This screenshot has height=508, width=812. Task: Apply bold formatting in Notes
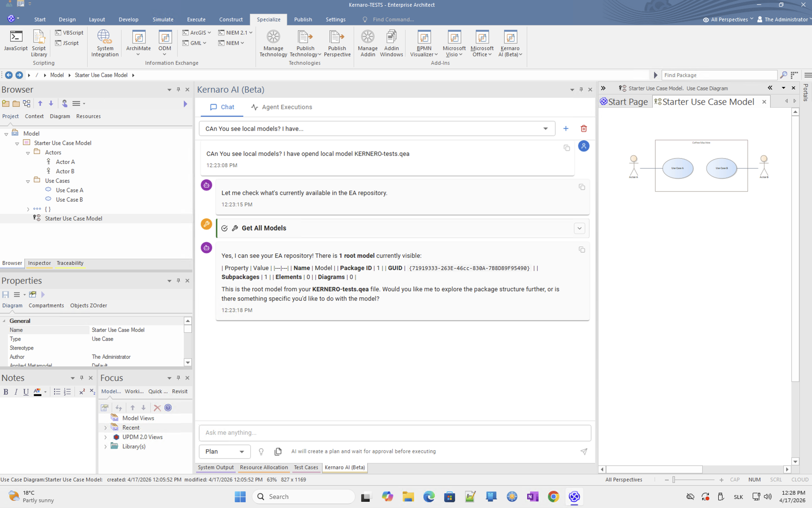point(6,392)
